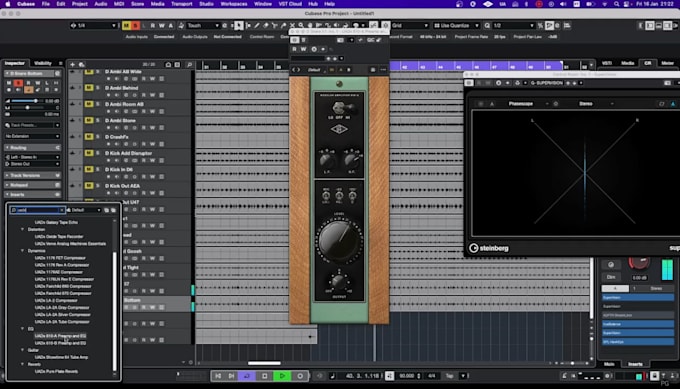Screen dimensions: 680x389
Task: Click the macOS Wi-Fi status icon
Action: pyautogui.click(x=604, y=4)
